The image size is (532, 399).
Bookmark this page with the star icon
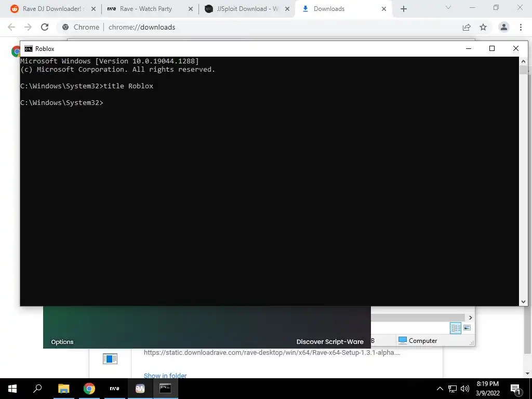click(x=483, y=27)
